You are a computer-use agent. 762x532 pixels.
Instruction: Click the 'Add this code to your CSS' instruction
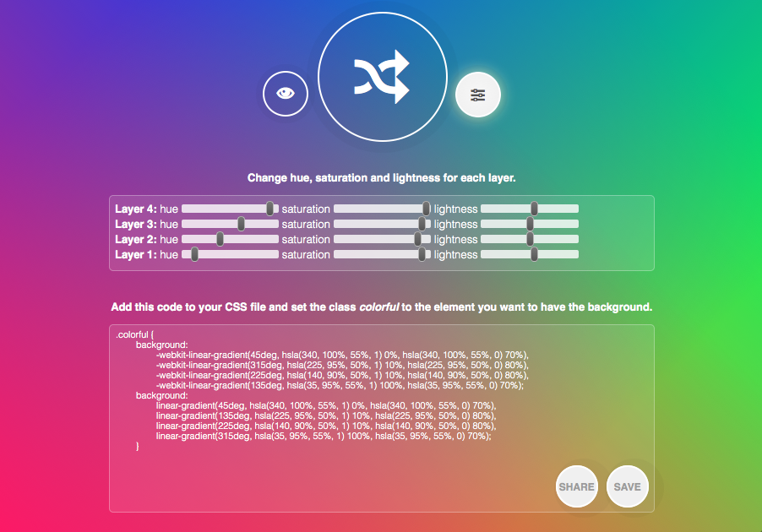coord(382,307)
